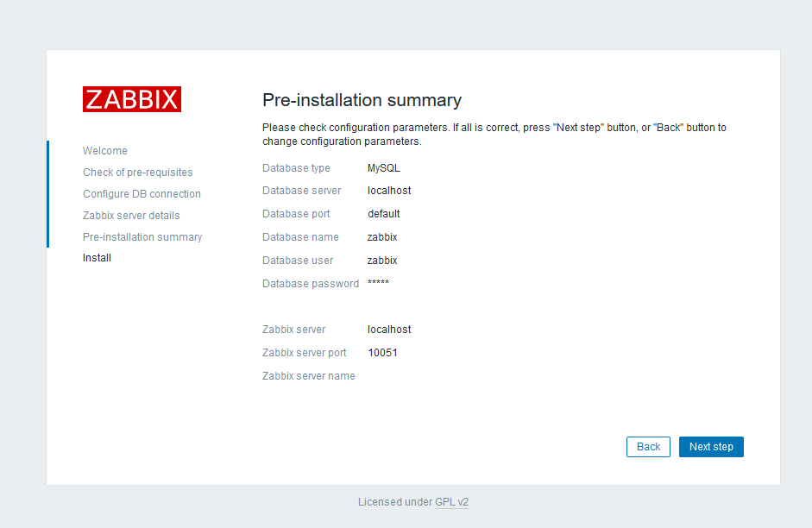
Task: Click the MySQL database type value
Action: [383, 168]
